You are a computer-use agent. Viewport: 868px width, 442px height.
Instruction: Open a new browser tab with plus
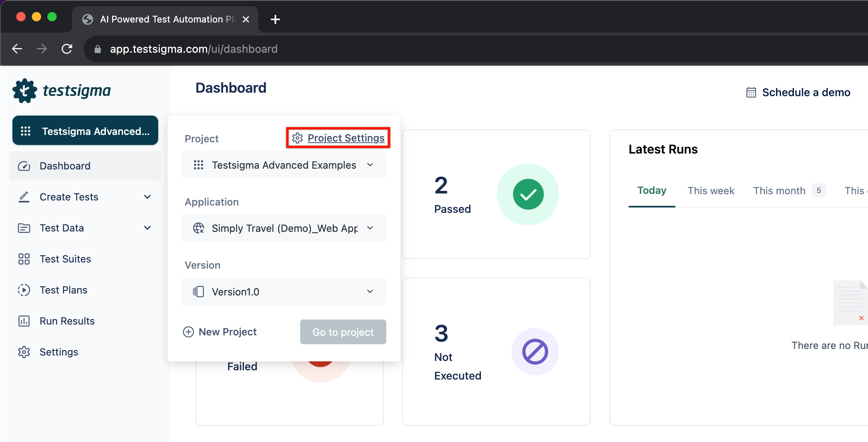tap(275, 19)
